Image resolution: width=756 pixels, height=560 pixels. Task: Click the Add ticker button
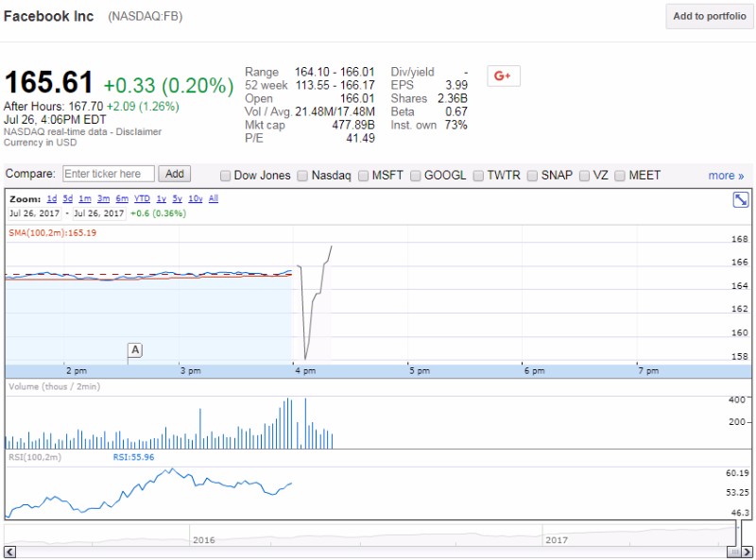(x=175, y=174)
